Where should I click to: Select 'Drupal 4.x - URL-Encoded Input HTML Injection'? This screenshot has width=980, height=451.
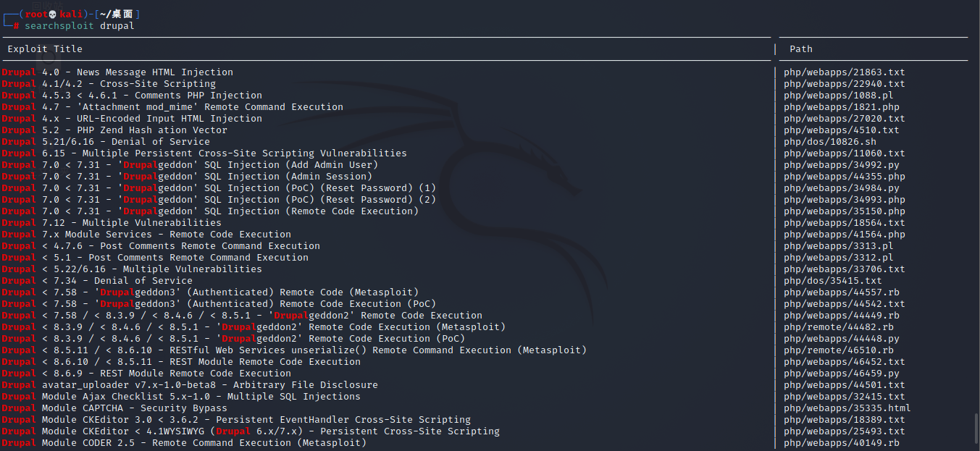132,119
